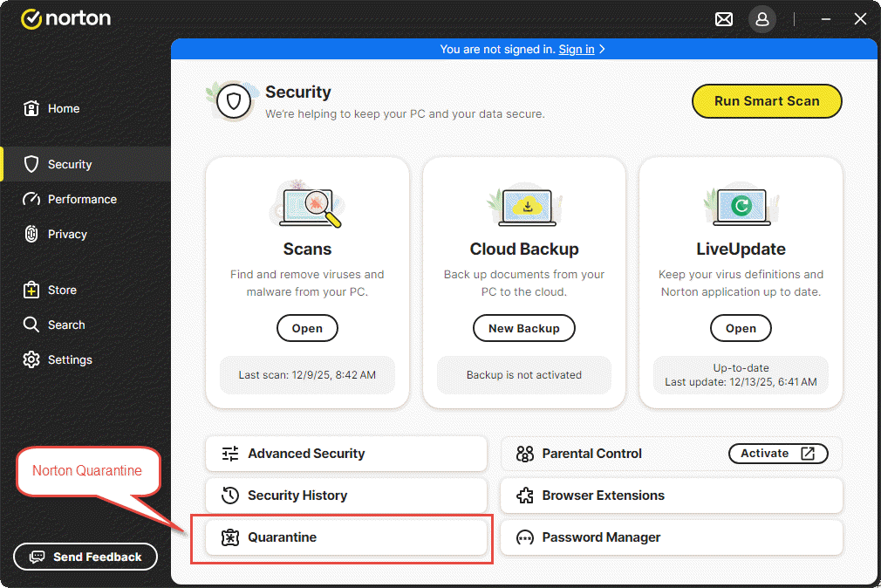Viewport: 881px width, 588px height.
Task: Click the Security History clock icon
Action: [x=229, y=496]
